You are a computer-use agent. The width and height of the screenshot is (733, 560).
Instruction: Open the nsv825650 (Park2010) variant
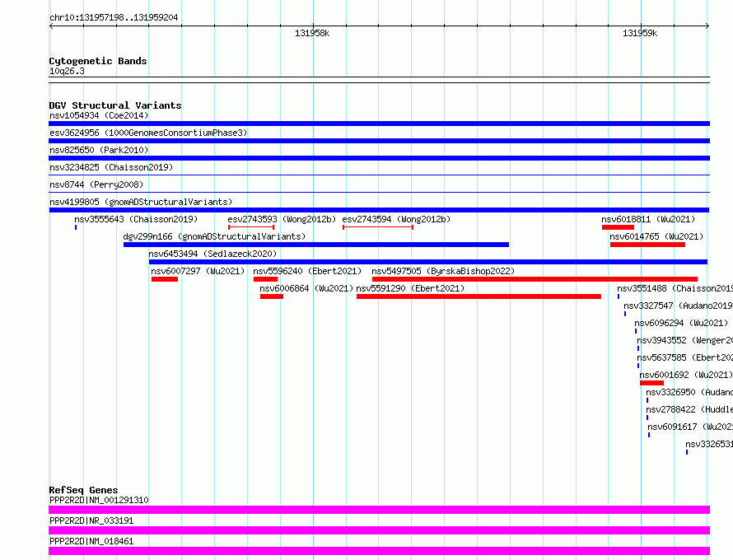(x=99, y=150)
